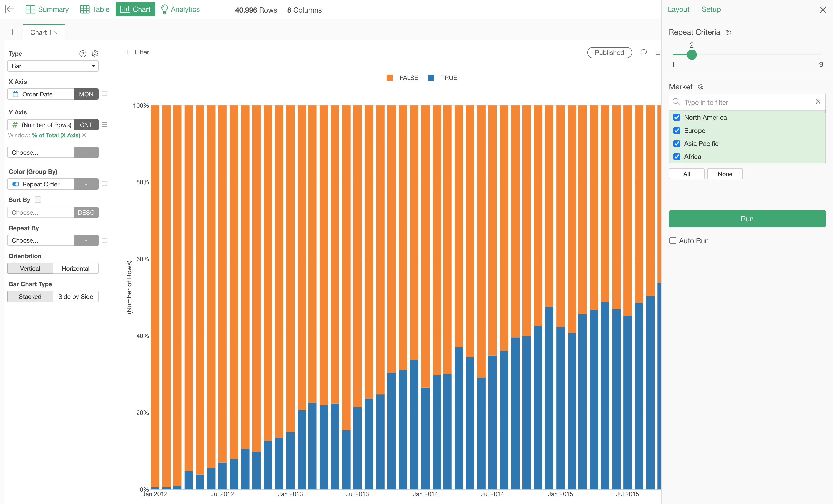Screen dimensions: 833x504
Task: Add a new chart with plus icon
Action: point(13,32)
